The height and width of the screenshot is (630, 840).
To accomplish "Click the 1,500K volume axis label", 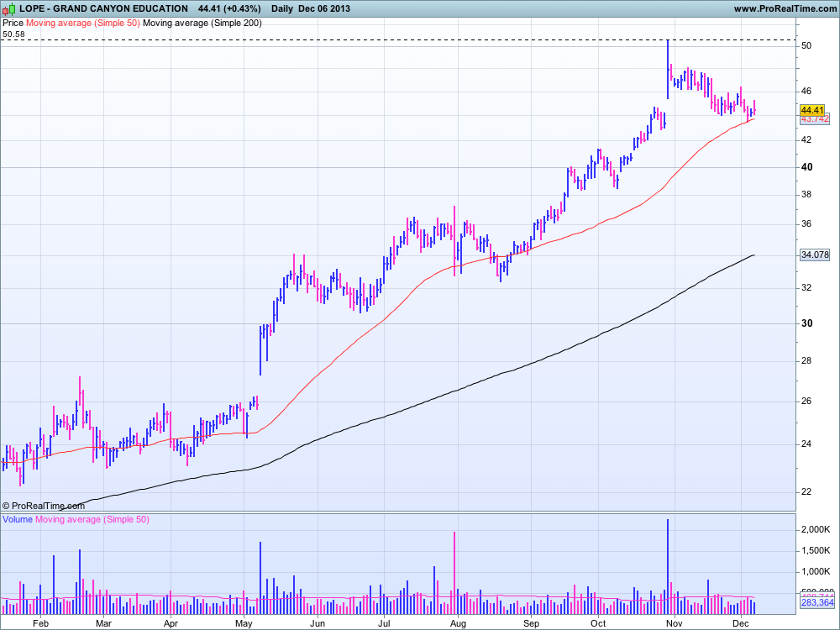I will (816, 551).
